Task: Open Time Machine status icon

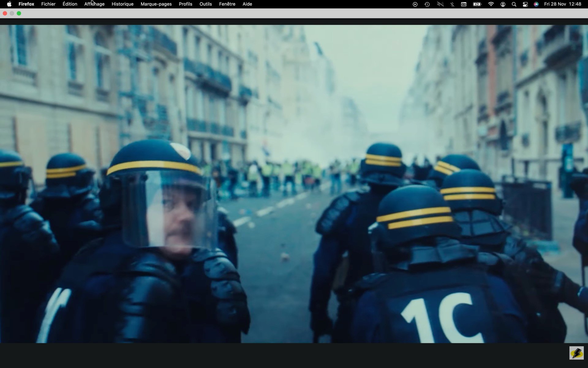Action: click(x=427, y=4)
